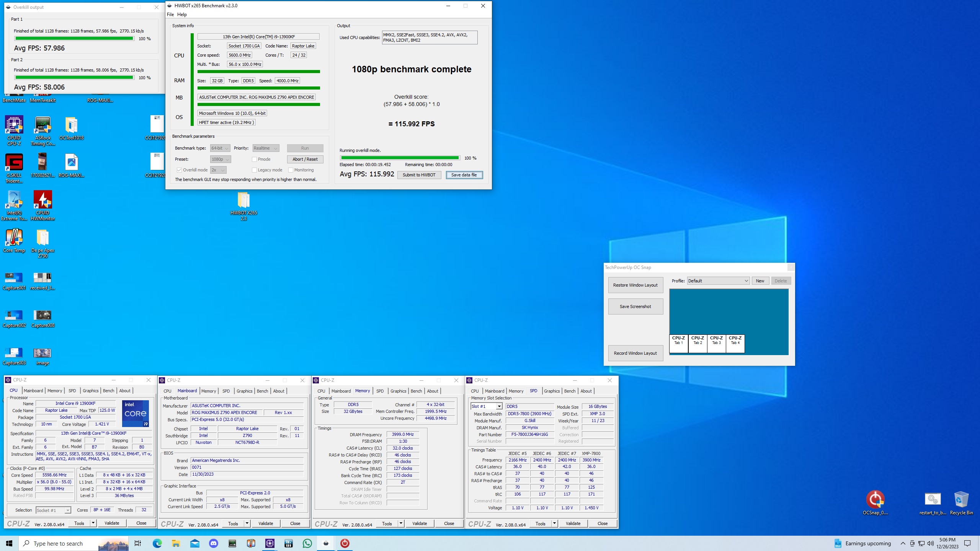Open the notification center icon
This screenshot has width=980, height=551.
pyautogui.click(x=967, y=543)
